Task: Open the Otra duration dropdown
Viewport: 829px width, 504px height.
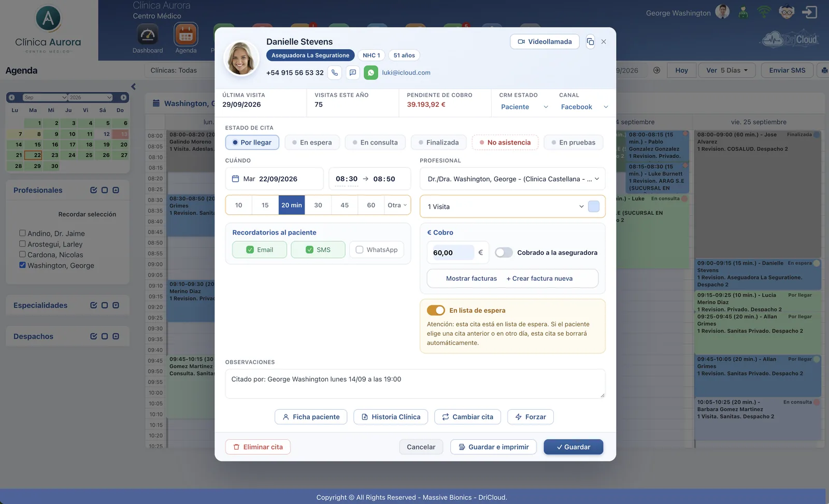Action: (397, 205)
